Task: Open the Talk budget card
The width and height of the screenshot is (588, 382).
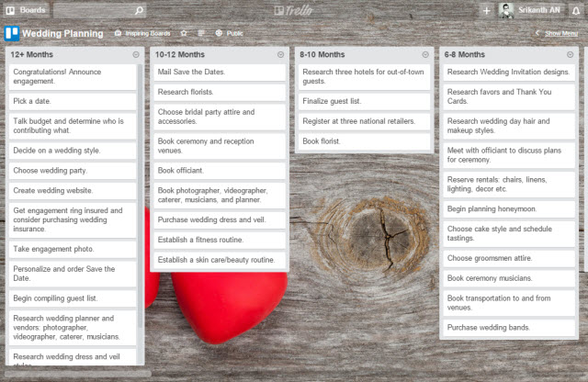Action: coord(73,126)
